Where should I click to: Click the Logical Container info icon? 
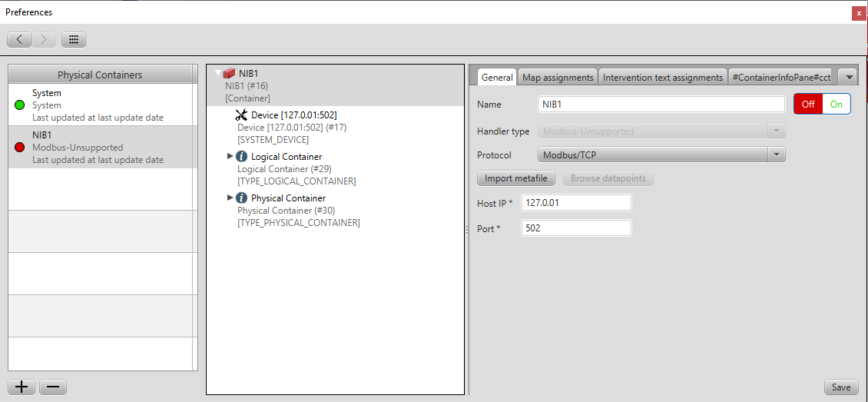point(242,157)
